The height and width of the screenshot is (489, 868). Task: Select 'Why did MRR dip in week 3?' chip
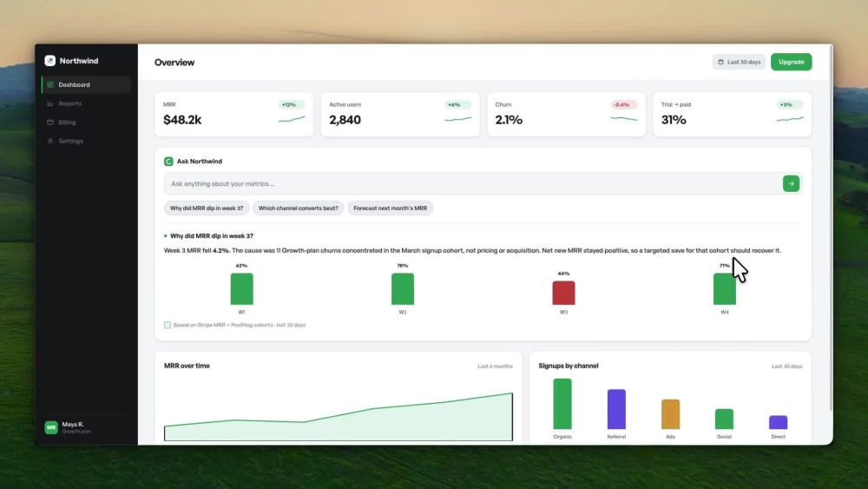click(207, 208)
